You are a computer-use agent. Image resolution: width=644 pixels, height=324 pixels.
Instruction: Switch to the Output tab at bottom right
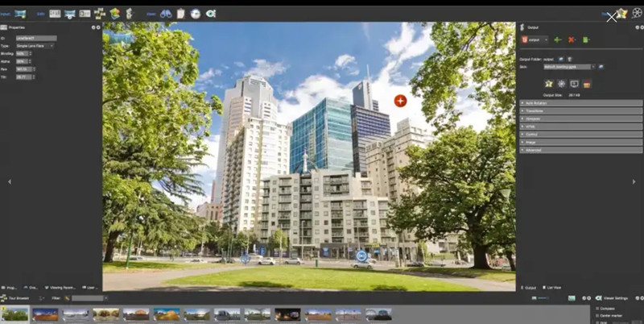pos(528,288)
